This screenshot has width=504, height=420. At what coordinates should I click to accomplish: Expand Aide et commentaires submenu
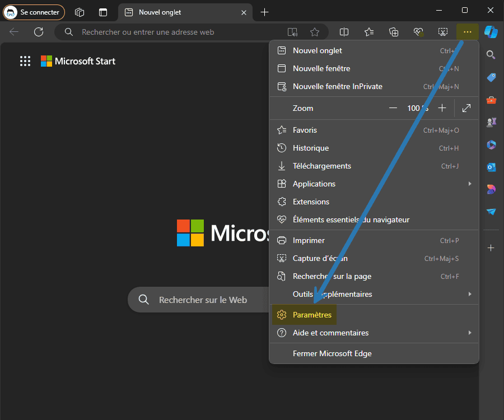(374, 333)
